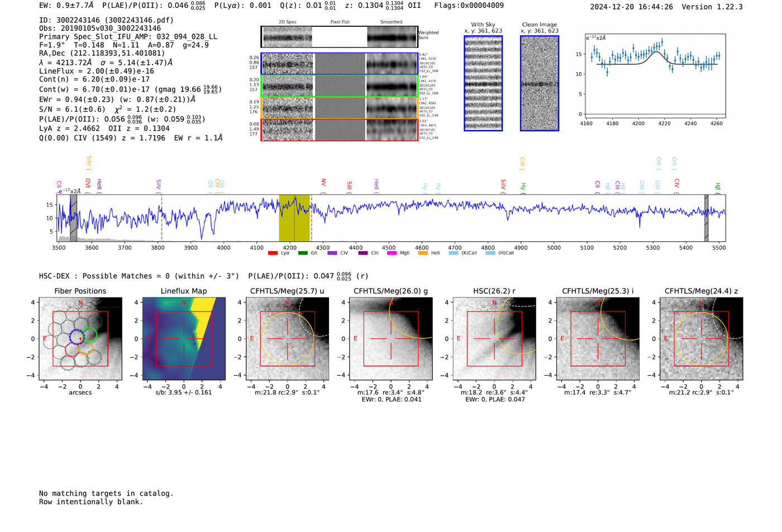Click the gray hatched band near 5460
Screen dimensions: 782x532
coord(706,218)
